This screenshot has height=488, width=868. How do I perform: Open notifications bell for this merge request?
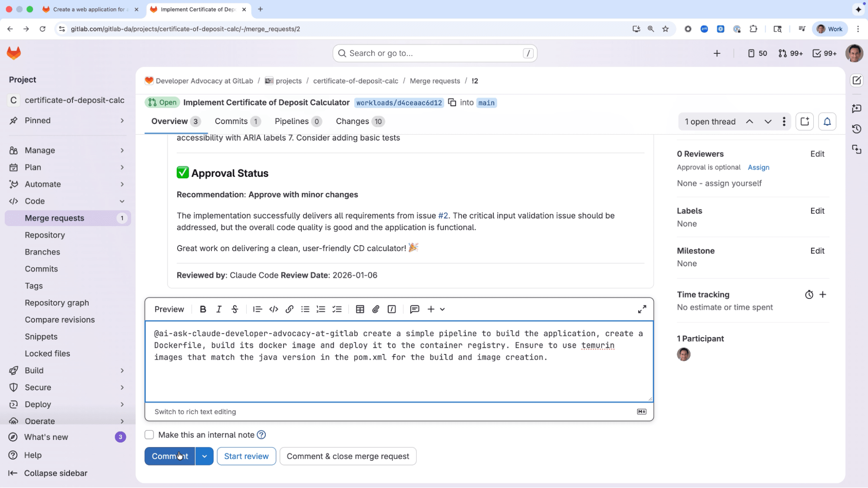click(827, 121)
